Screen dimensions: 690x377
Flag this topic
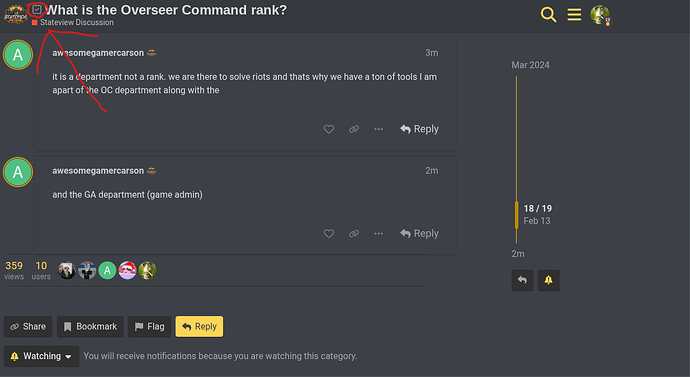point(150,326)
